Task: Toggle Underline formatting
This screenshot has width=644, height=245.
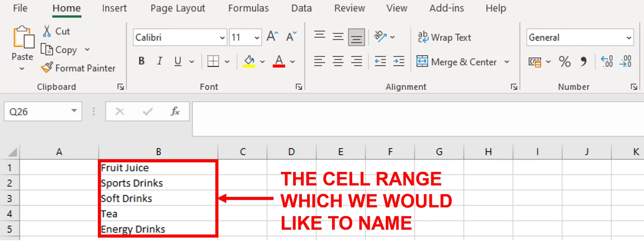Action: point(177,61)
